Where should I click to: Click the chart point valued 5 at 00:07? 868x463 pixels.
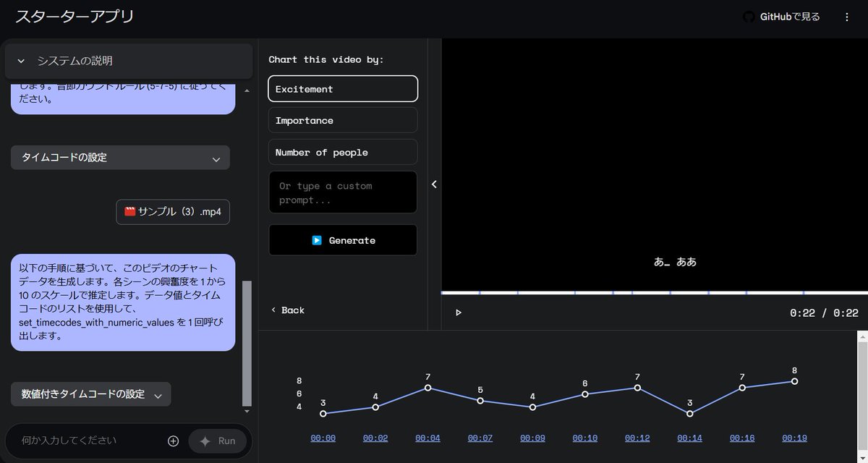click(480, 401)
